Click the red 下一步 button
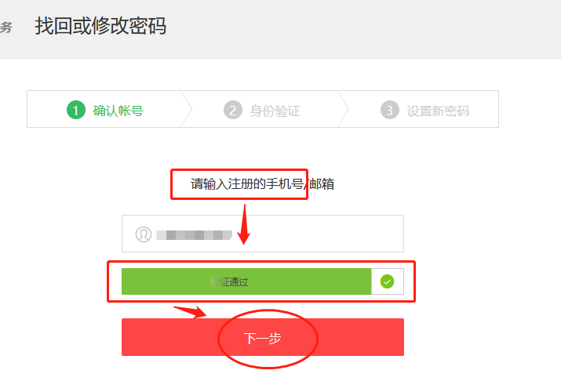Viewport: 561px width, 392px height. tap(263, 337)
